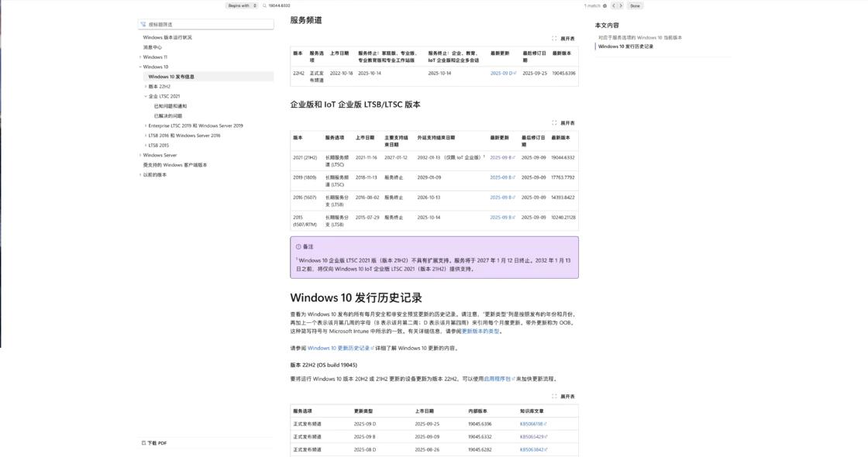The width and height of the screenshot is (868, 457).
Task: Go to previous match with the left chevron
Action: [x=613, y=5]
